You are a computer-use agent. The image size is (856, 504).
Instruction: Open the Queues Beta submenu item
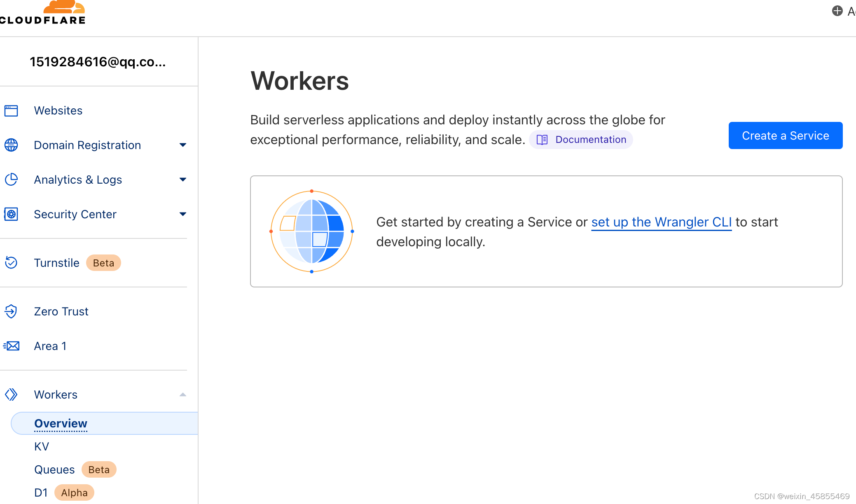(x=55, y=469)
